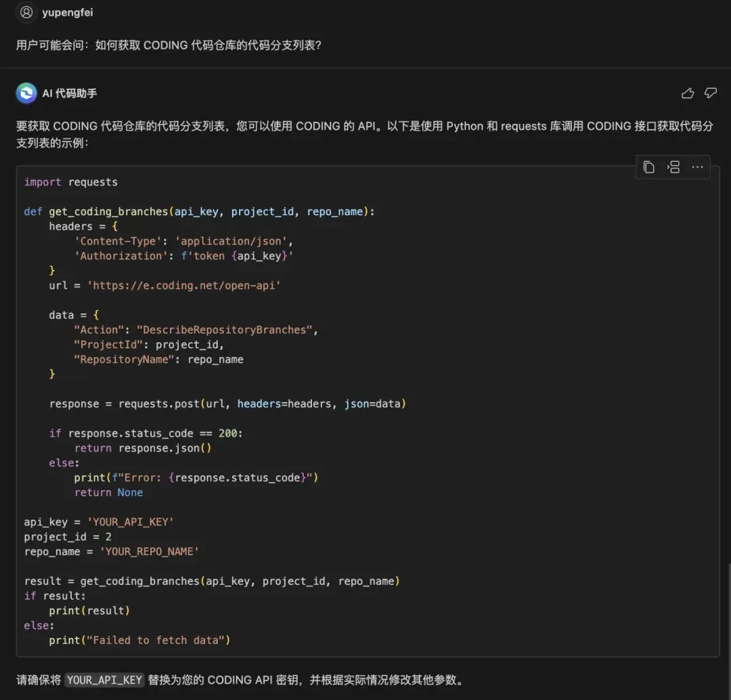
Task: Click the assistant's intro paragraph about Python requests
Action: click(x=365, y=134)
